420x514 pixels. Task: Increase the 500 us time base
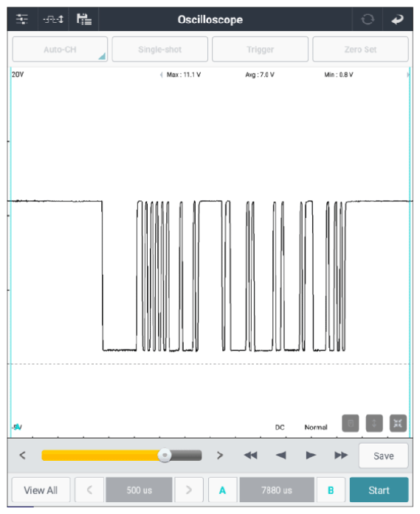point(189,490)
